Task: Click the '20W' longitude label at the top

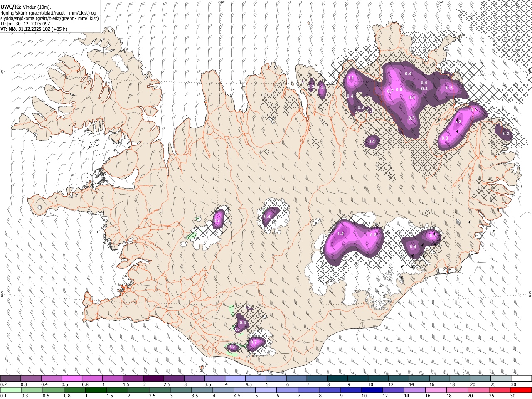Action: coord(221,2)
